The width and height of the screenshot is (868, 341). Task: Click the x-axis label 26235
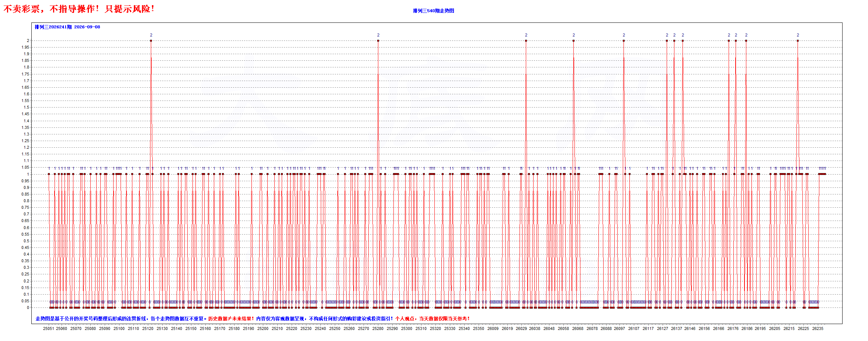coord(818,328)
